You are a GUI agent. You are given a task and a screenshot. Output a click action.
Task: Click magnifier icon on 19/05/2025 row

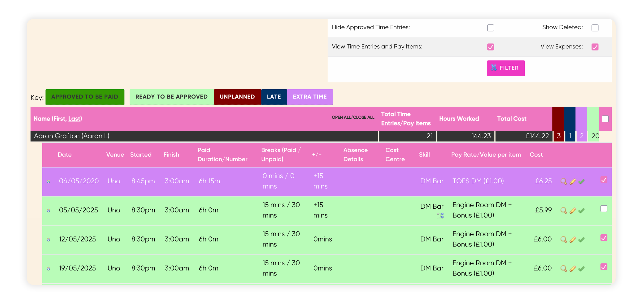[564, 268]
